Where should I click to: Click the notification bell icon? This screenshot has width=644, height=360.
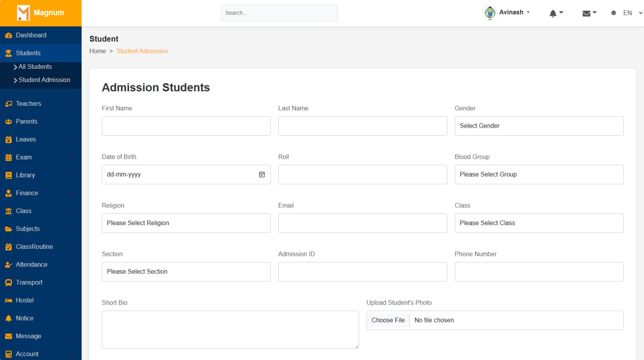553,14
